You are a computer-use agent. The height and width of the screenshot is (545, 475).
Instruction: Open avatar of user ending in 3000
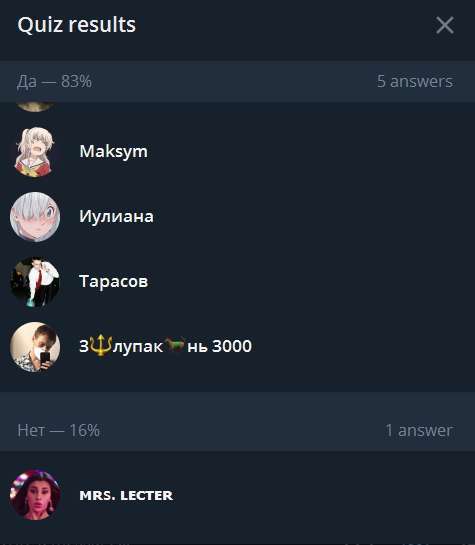(35, 347)
